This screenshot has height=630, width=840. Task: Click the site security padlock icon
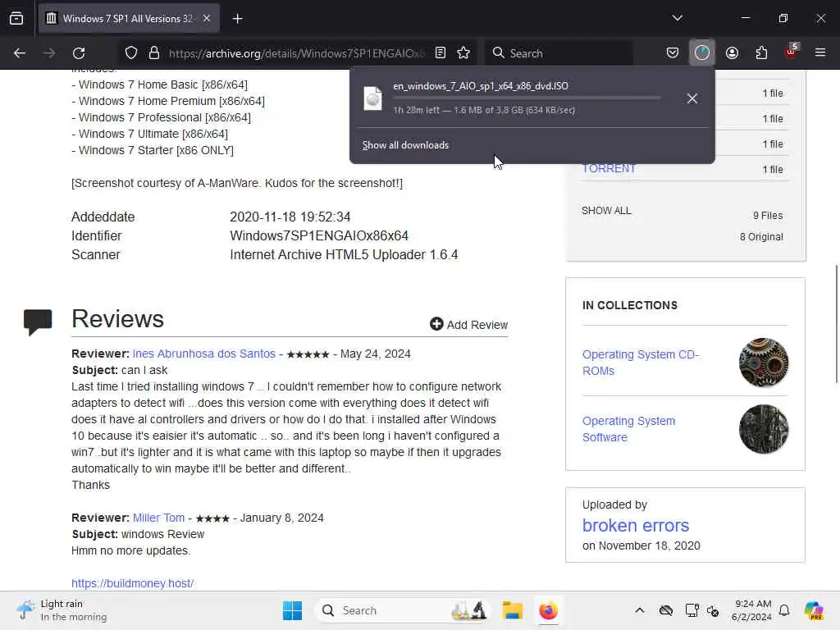(x=154, y=53)
